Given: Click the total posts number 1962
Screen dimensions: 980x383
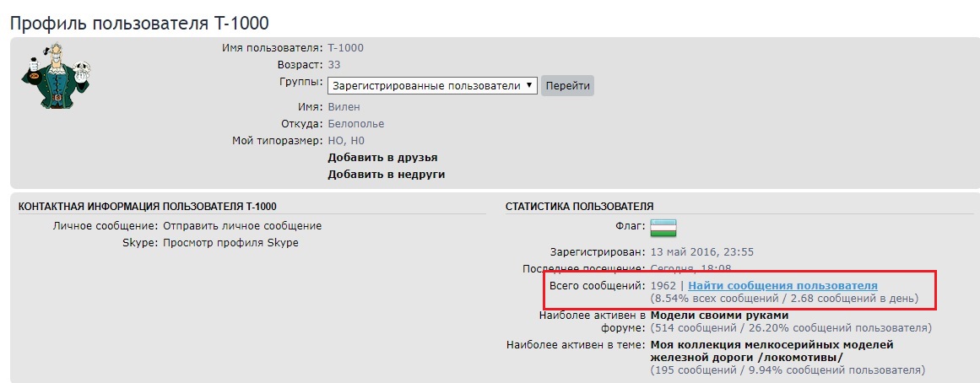Looking at the screenshot, I should coord(663,286).
